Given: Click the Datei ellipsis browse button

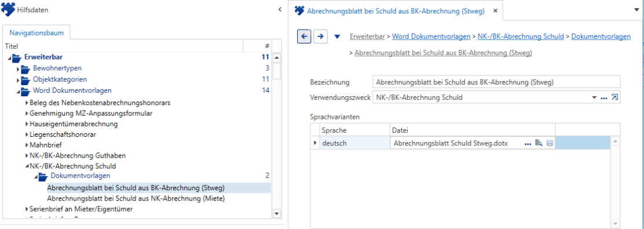Looking at the screenshot, I should click(x=528, y=143).
